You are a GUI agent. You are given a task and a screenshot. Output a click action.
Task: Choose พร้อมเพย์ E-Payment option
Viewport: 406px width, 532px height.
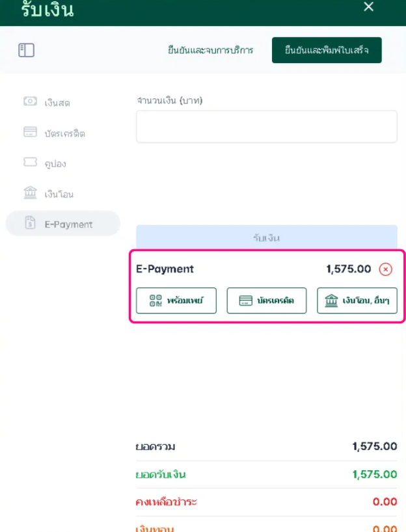tap(176, 300)
